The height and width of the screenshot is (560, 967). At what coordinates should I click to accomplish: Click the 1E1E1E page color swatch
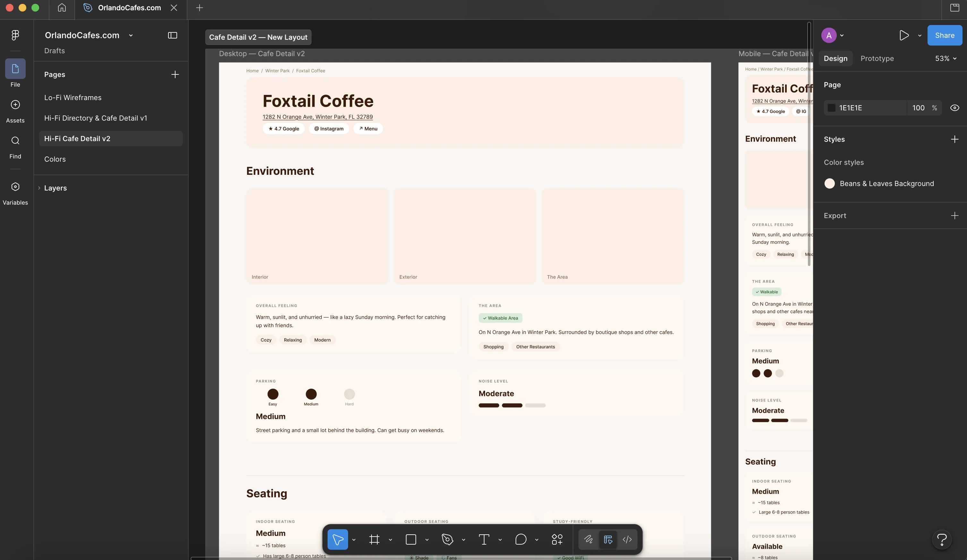pyautogui.click(x=831, y=108)
